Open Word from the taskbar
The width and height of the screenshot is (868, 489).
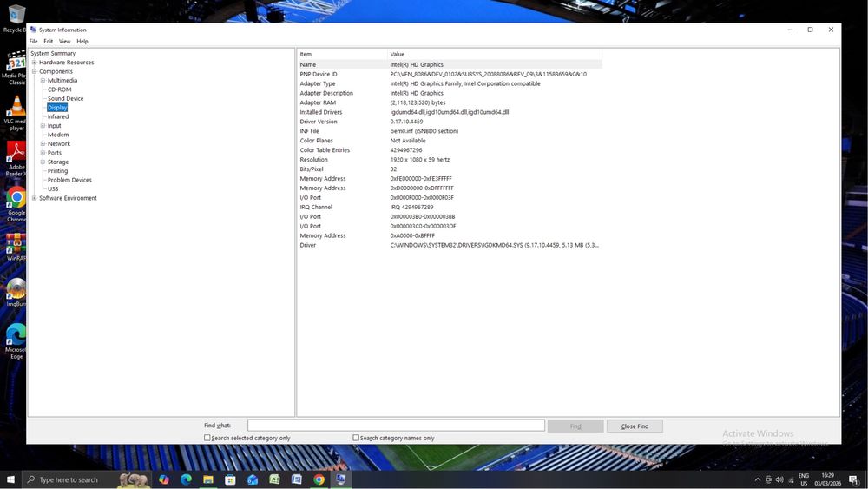(x=297, y=479)
